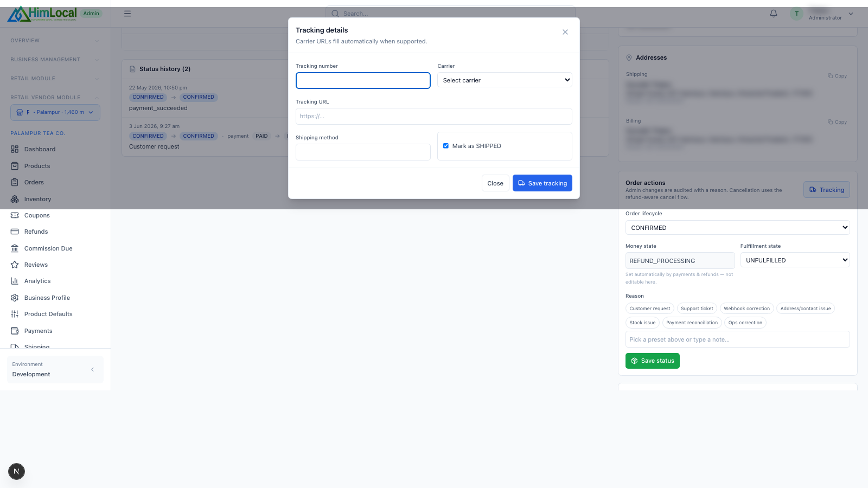This screenshot has height=488, width=868.
Task: Copy the Billing address
Action: tap(838, 122)
